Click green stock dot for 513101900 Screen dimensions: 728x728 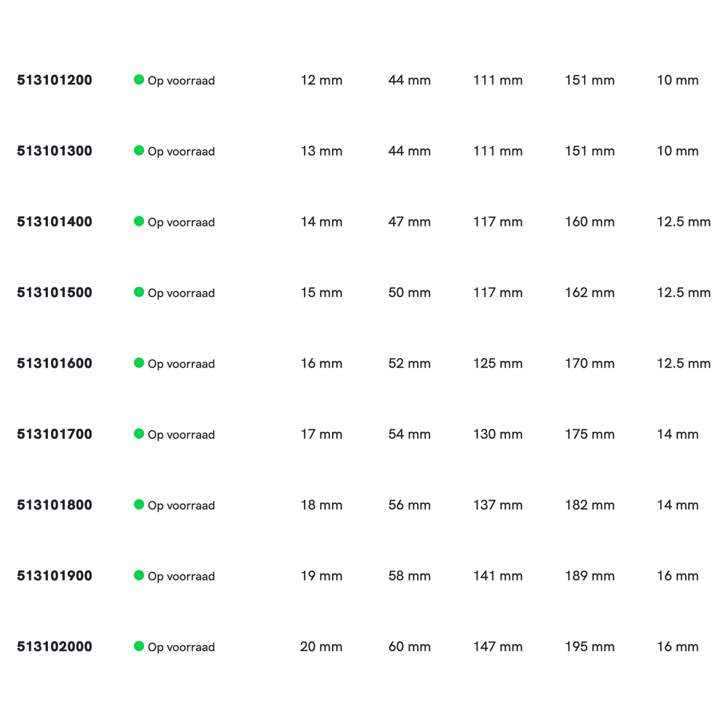[139, 575]
